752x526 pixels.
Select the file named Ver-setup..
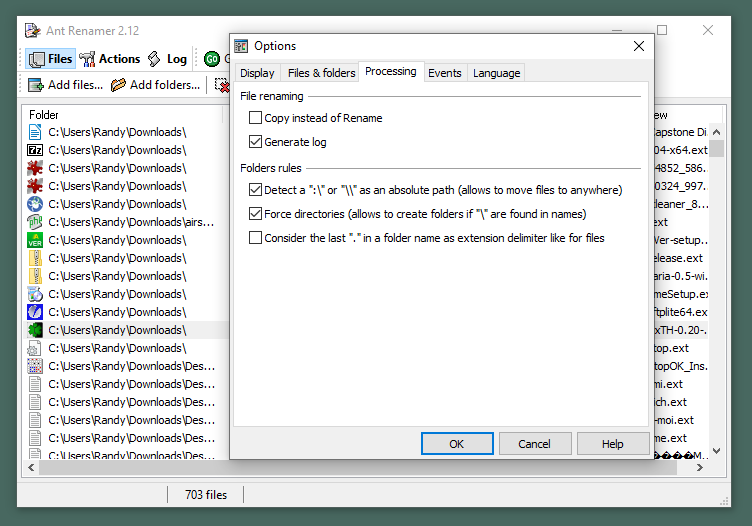coord(681,240)
